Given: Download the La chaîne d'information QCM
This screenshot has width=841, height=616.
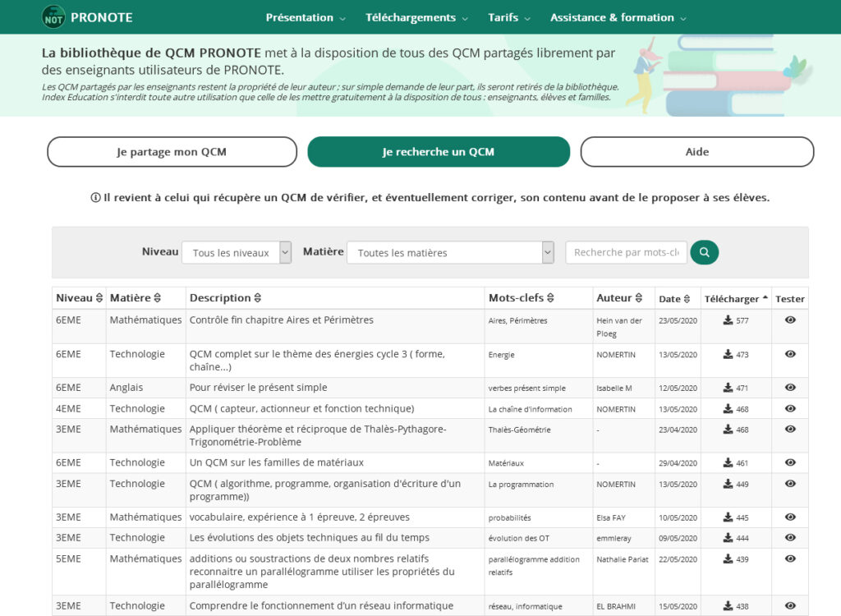Looking at the screenshot, I should tap(728, 409).
